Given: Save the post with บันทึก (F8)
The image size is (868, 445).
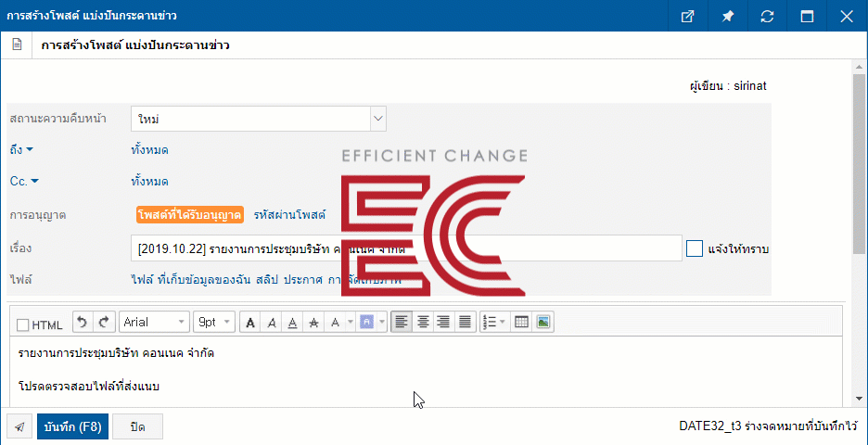Looking at the screenshot, I should [x=72, y=426].
